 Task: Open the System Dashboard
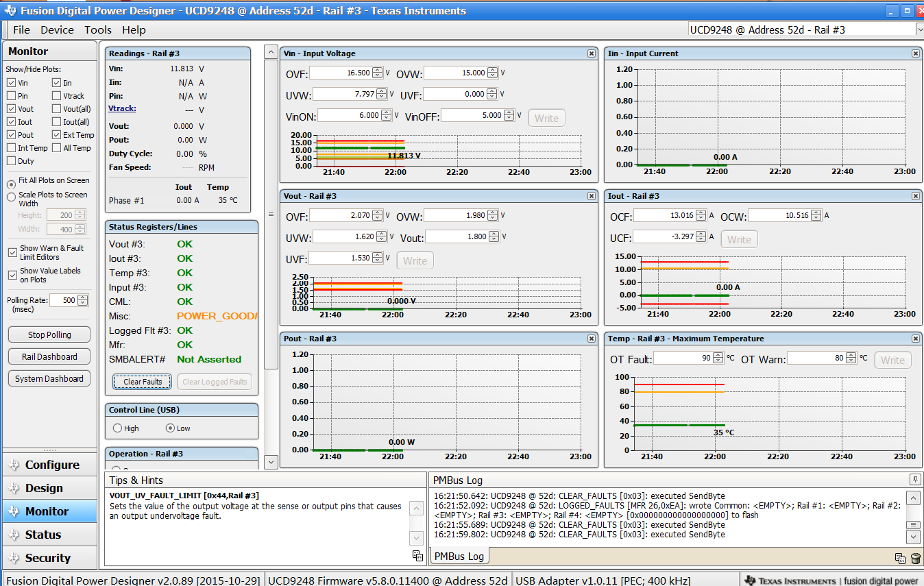(x=49, y=378)
